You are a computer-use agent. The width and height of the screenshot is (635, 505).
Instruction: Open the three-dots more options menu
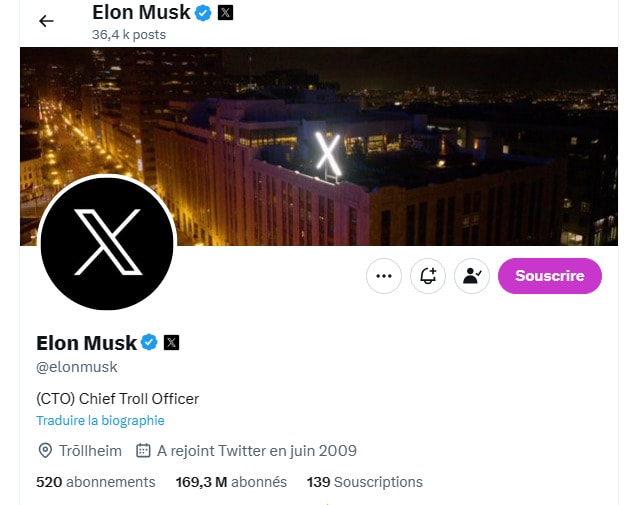coord(384,276)
